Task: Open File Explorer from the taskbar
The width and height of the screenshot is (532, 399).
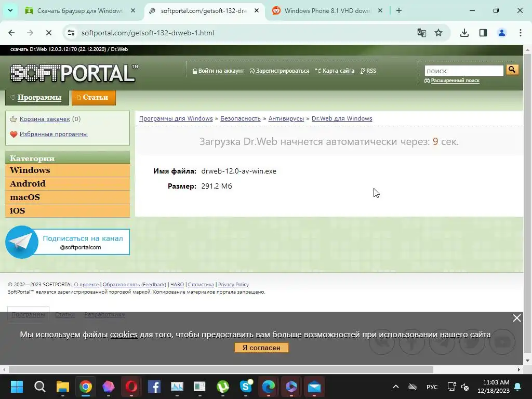Action: (x=63, y=387)
